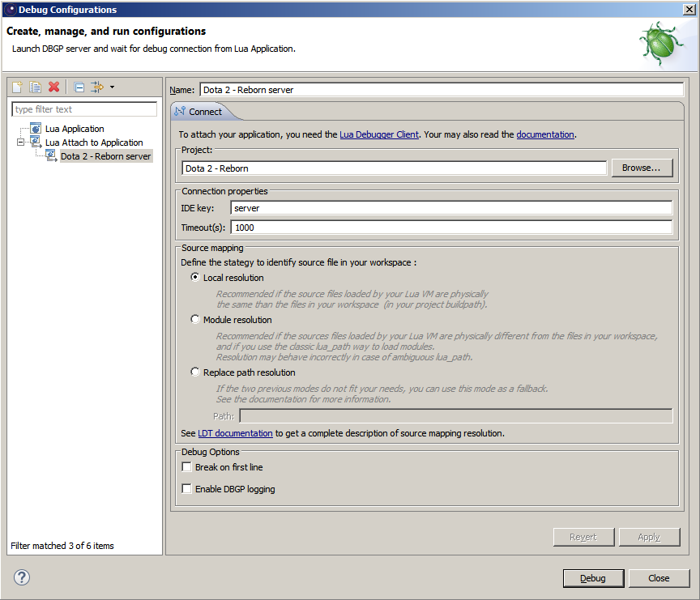Open the filter dropdown arrow in toolbar

(112, 87)
